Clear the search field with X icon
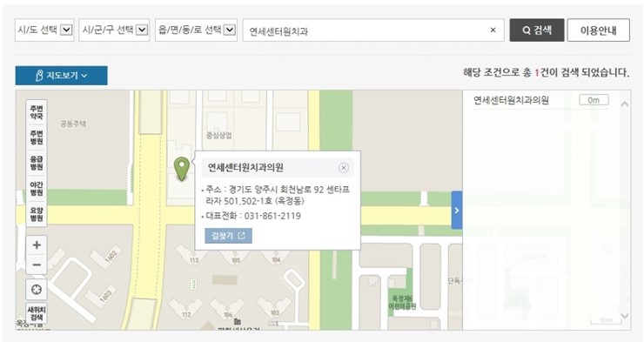The width and height of the screenshot is (644, 342). tap(493, 30)
